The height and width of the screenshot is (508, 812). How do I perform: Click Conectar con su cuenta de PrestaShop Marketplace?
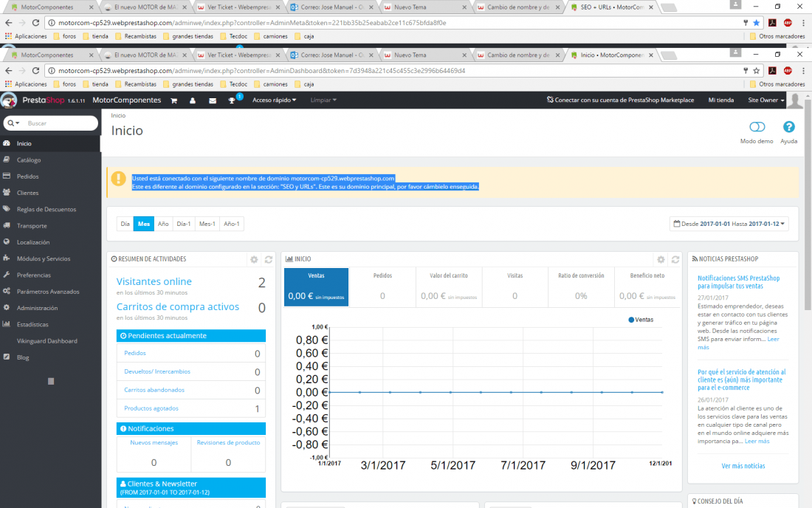[x=620, y=100]
